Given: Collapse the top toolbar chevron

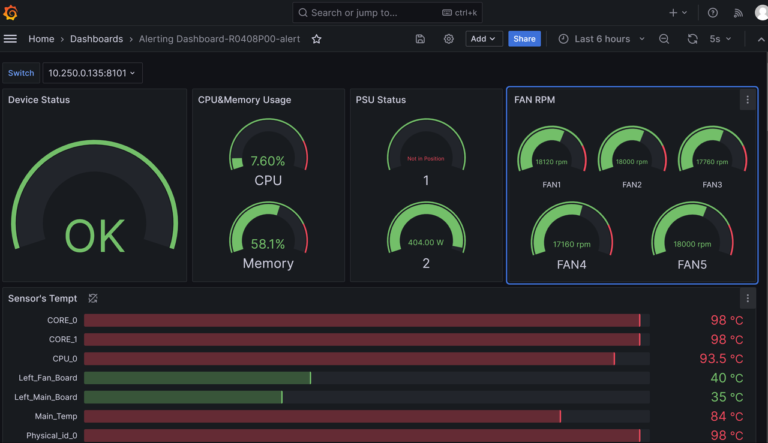Looking at the screenshot, I should tap(761, 39).
